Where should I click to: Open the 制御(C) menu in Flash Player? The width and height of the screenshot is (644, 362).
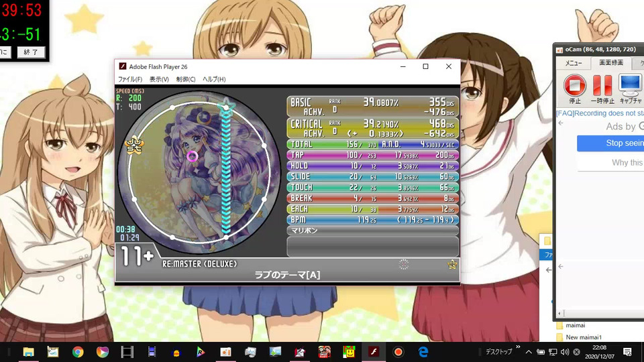(x=186, y=79)
